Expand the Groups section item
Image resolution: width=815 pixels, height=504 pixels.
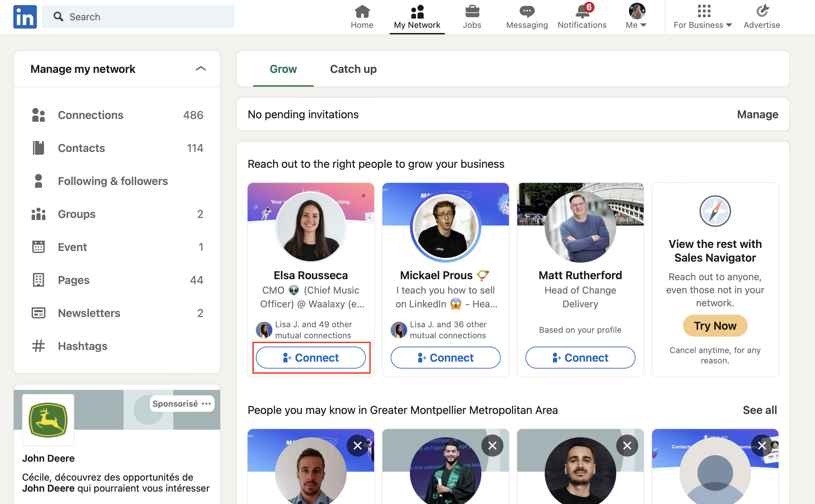(76, 214)
